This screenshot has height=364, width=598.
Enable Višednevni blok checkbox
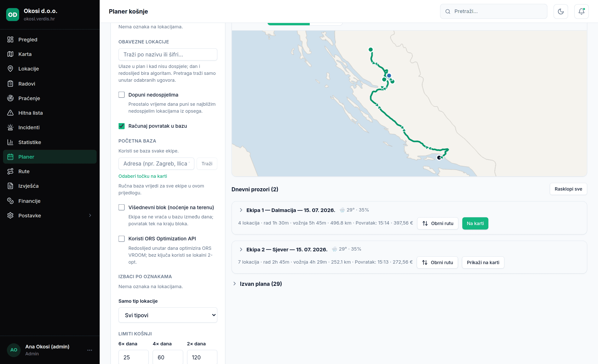122,207
